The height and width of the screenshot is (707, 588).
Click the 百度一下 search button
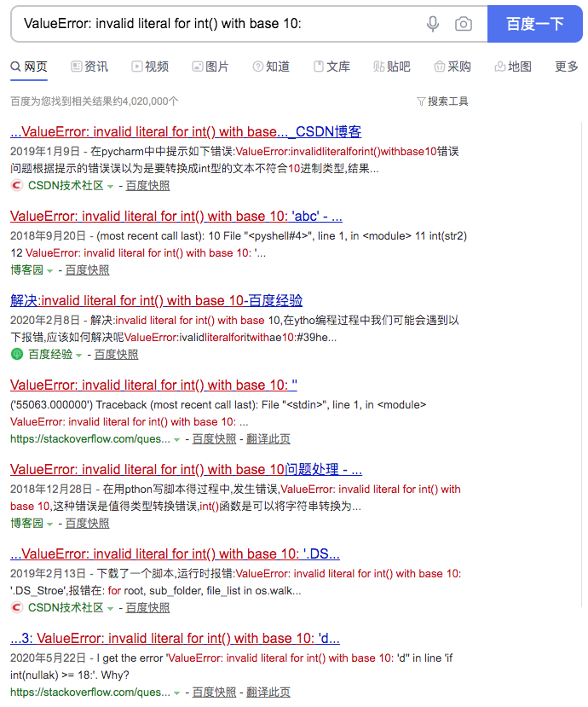pos(535,24)
